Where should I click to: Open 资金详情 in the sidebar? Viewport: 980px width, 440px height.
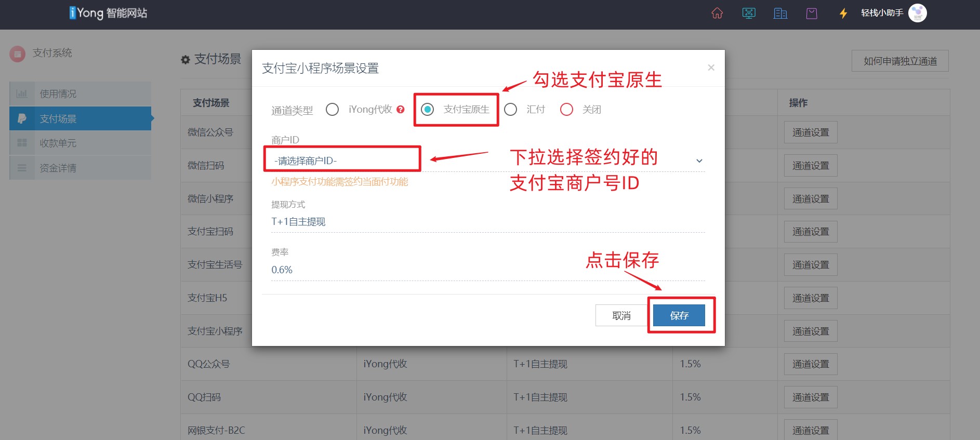[81, 168]
